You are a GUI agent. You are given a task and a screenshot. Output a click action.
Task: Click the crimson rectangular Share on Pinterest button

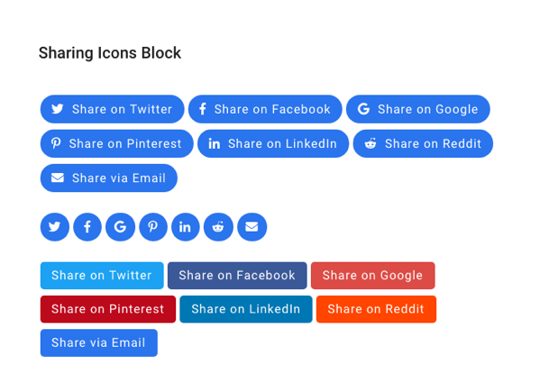coord(107,309)
